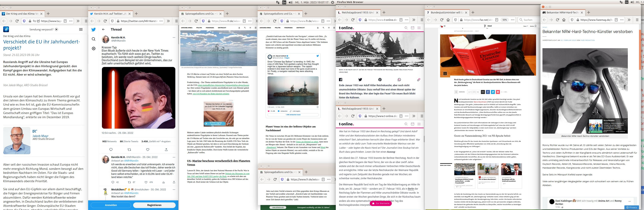Click the Anmelden button on Twitter
644x210 pixels.
[111, 205]
